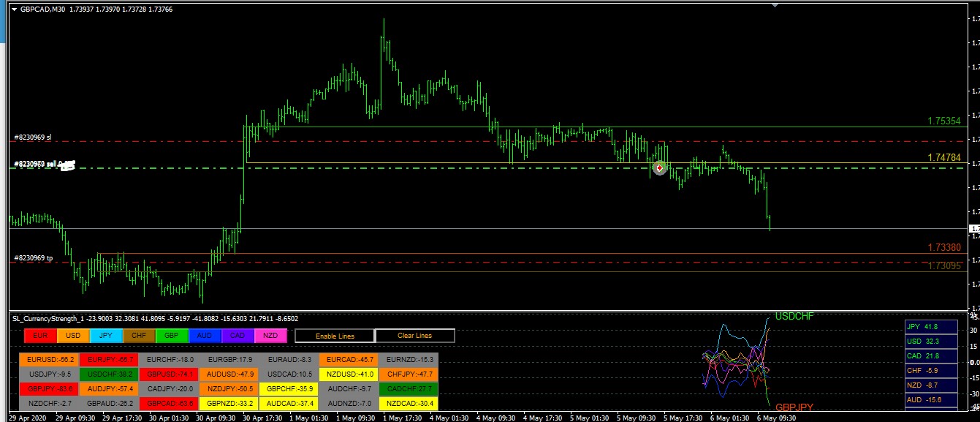Click the red GBPCAD:-63.6 pair cell
The height and width of the screenshot is (422, 980).
click(168, 404)
